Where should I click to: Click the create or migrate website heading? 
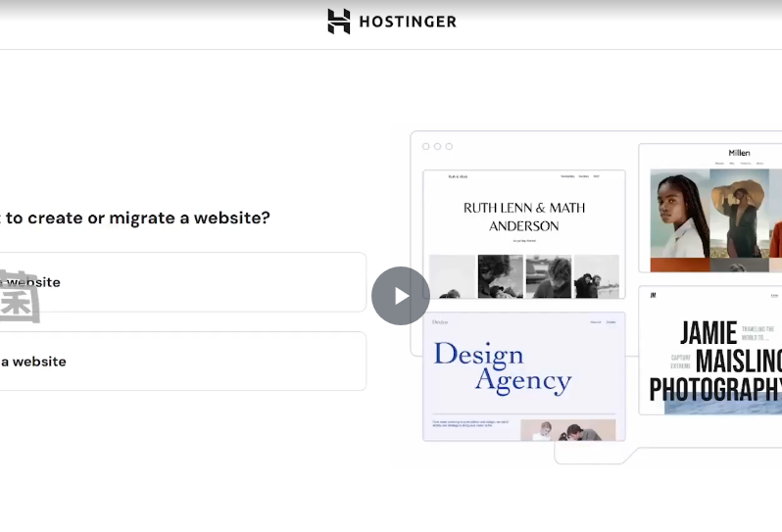[135, 218]
